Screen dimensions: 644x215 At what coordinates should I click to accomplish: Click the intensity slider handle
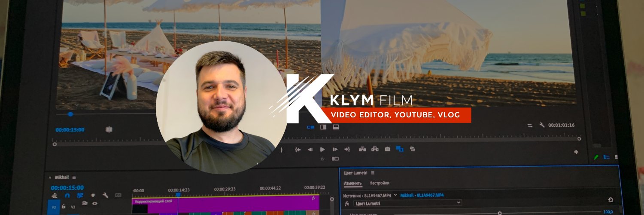[500, 213]
